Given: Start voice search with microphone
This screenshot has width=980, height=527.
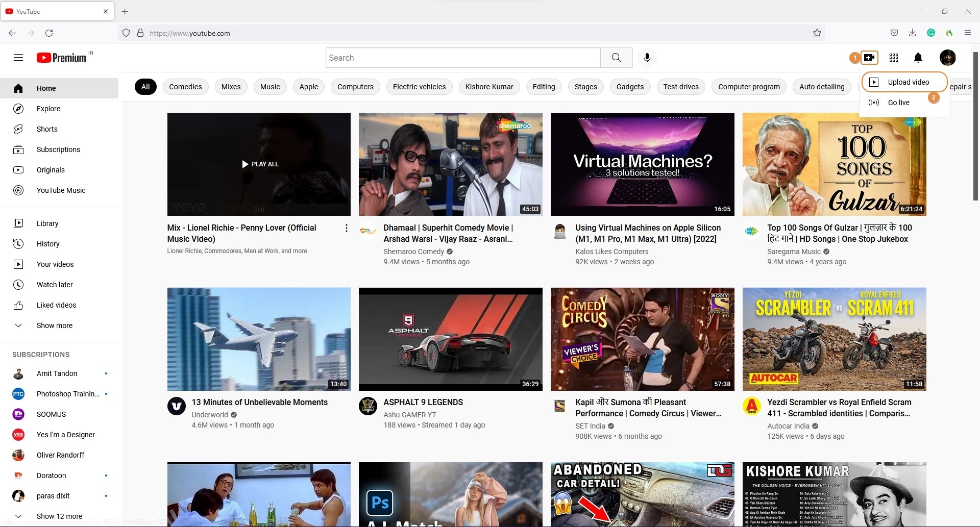Looking at the screenshot, I should pyautogui.click(x=647, y=58).
